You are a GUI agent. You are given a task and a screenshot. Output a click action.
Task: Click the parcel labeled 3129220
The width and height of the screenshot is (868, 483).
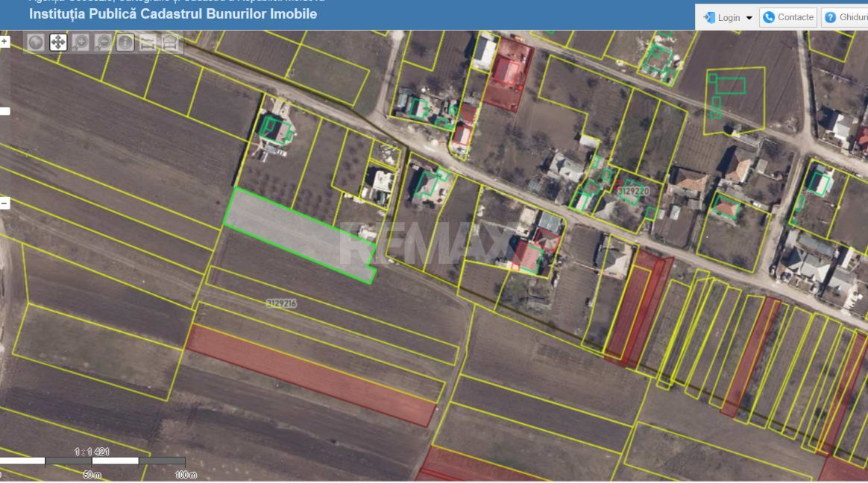(x=633, y=191)
